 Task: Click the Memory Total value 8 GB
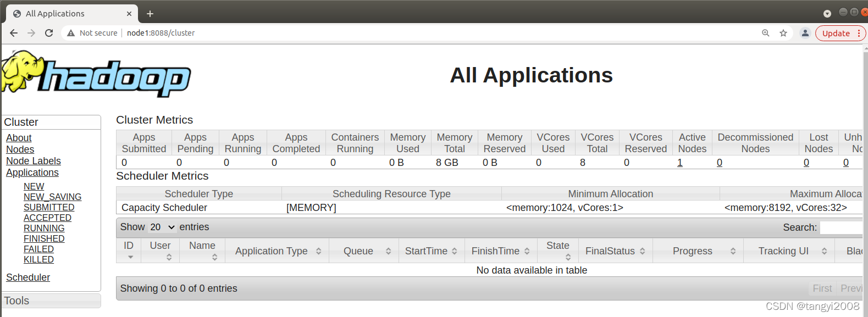(447, 163)
